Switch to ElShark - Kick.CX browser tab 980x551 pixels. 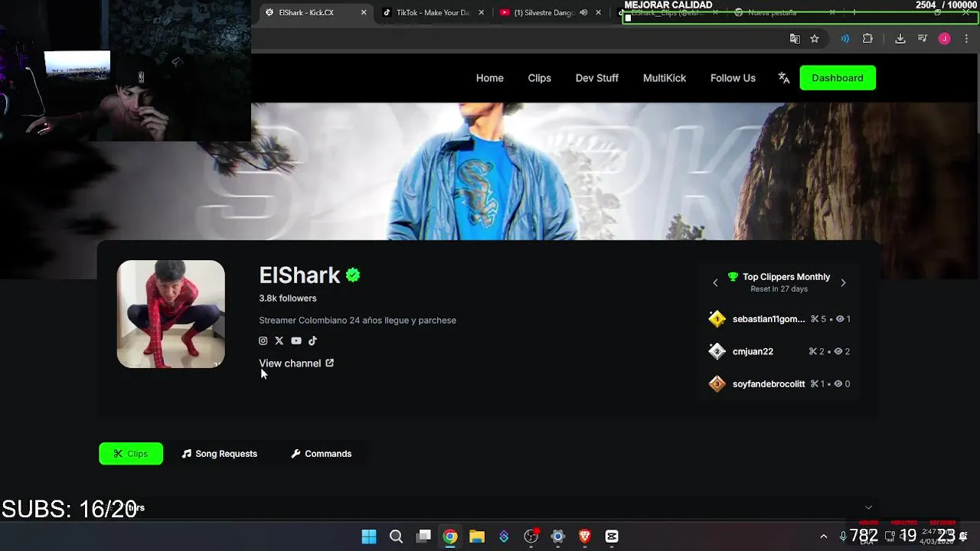[306, 12]
